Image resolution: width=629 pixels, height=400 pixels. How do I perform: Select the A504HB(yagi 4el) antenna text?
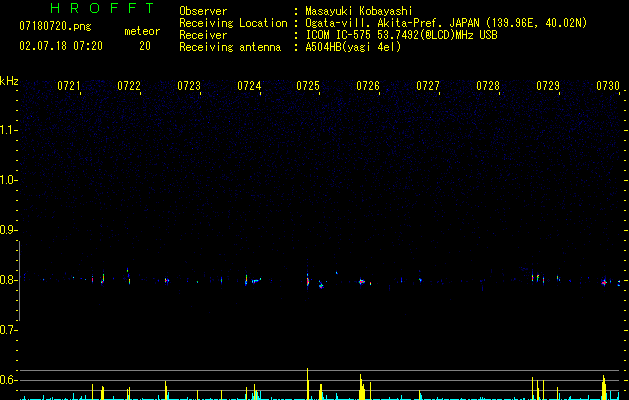point(353,47)
